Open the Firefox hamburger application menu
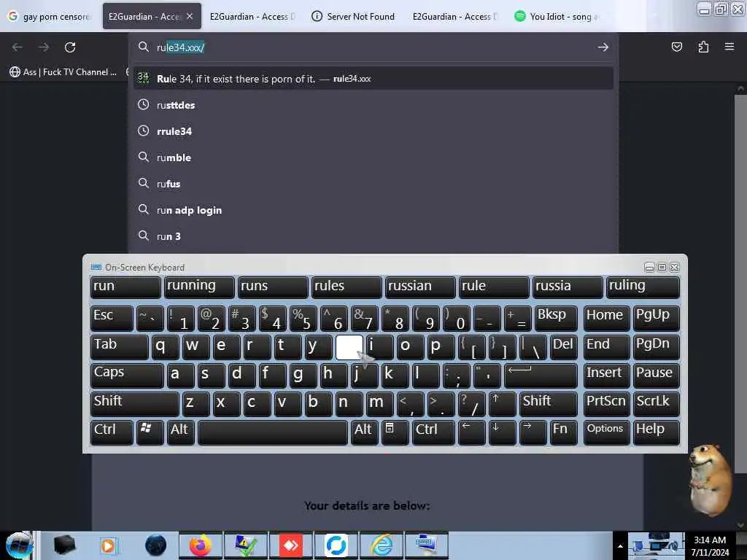The height and width of the screenshot is (560, 747). [x=729, y=47]
